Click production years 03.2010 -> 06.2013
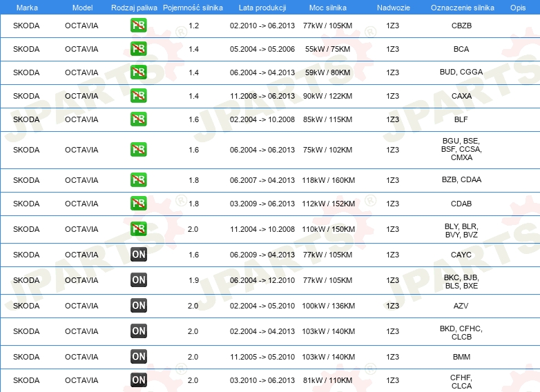 coord(262,380)
